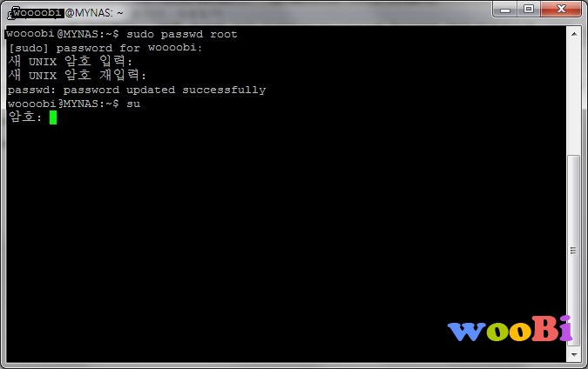Click the wooBi colorful logo watermark
This screenshot has width=588, height=369.
510,329
